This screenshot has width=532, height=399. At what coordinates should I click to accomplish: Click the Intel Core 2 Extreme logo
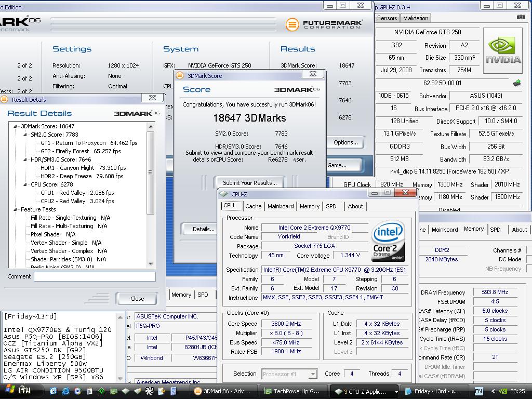click(388, 242)
